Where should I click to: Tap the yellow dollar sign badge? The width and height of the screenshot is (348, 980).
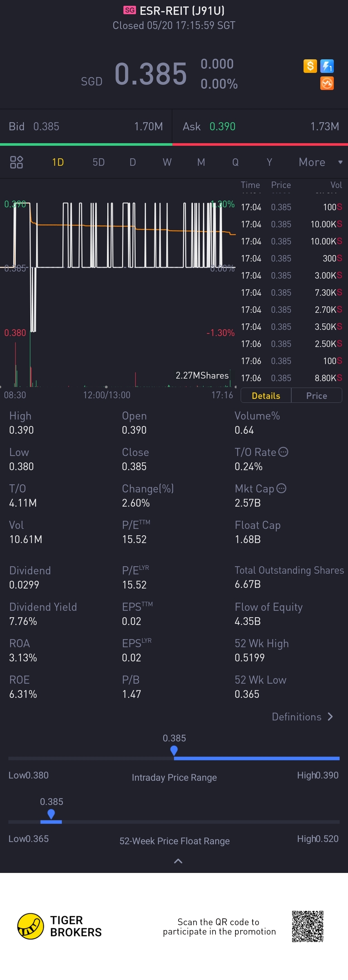pyautogui.click(x=310, y=66)
